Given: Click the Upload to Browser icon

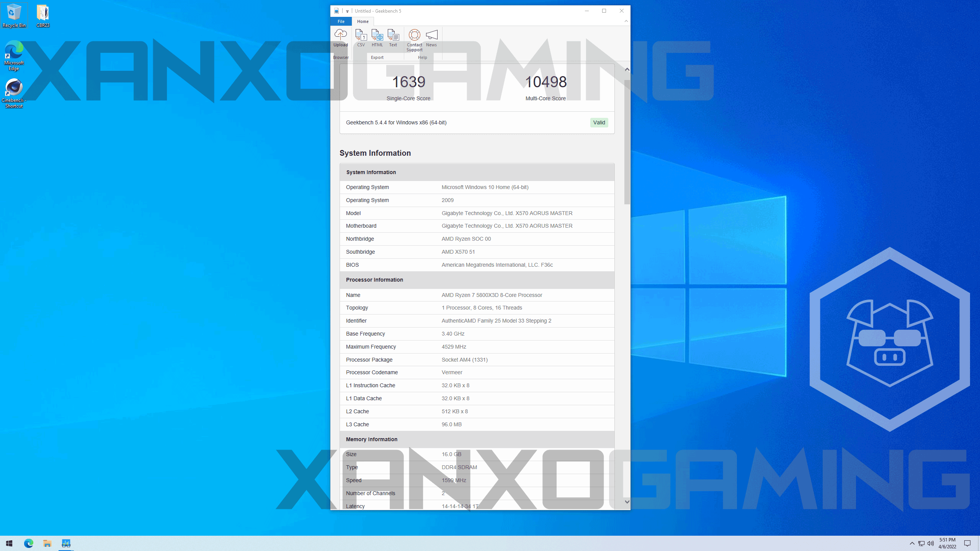Looking at the screenshot, I should tap(340, 37).
